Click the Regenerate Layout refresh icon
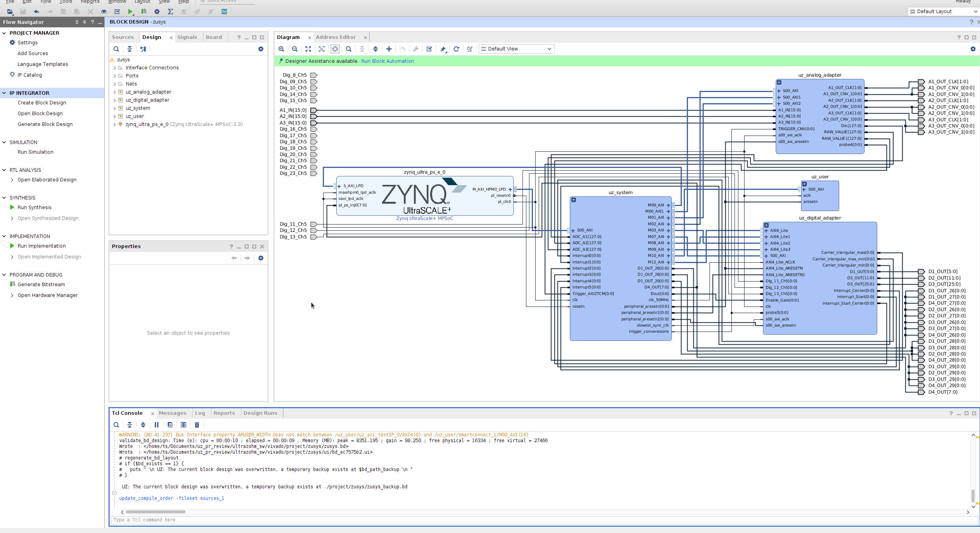980x533 pixels. tap(456, 49)
